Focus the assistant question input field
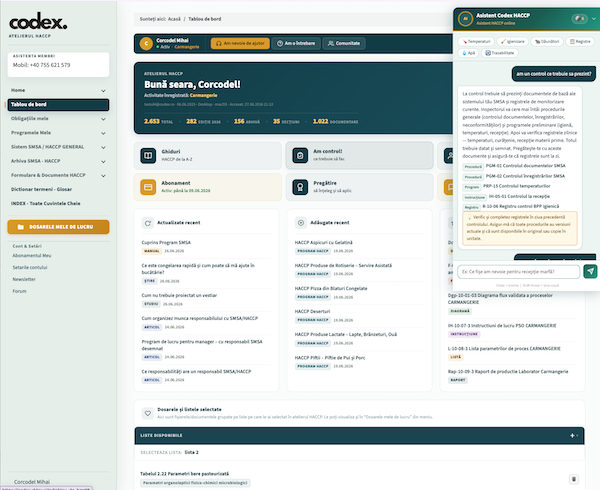The height and width of the screenshot is (490, 600). point(518,272)
